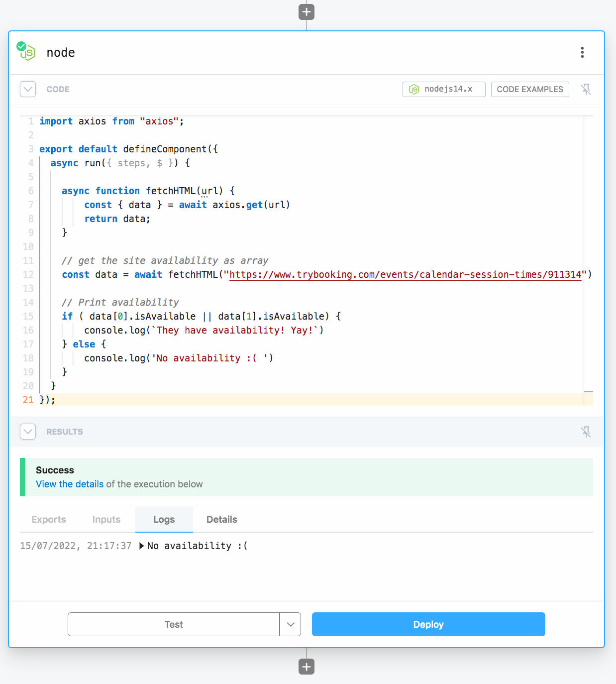Click the code editor vertical scrollbar
616x684 pixels.
click(x=588, y=260)
